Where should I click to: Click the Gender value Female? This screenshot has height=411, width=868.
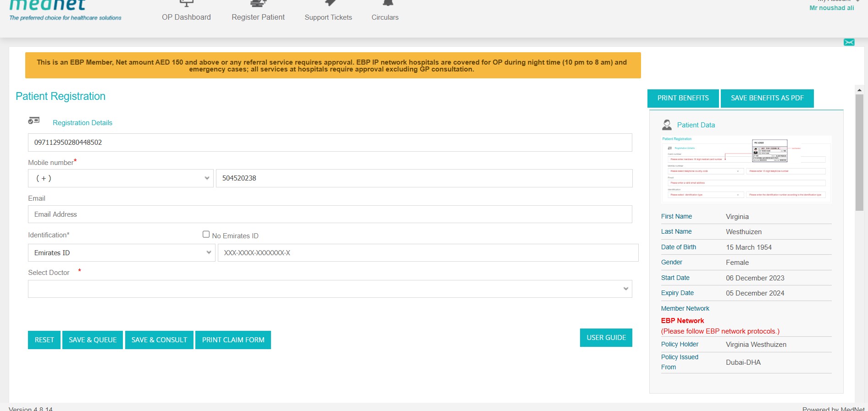tap(737, 263)
